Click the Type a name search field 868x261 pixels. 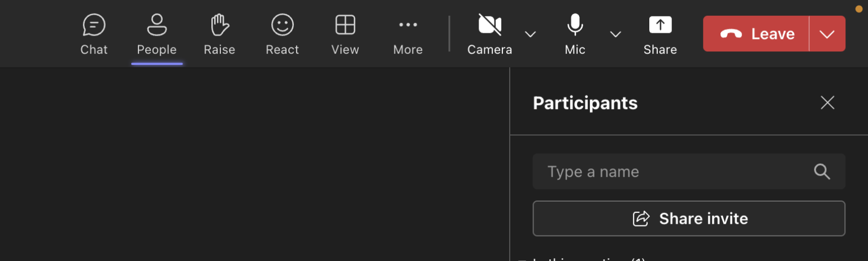pos(672,172)
